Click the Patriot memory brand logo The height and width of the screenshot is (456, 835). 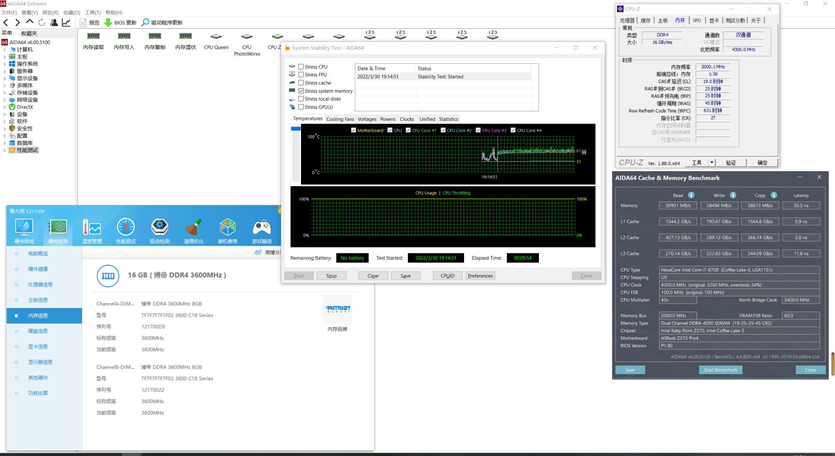[x=338, y=309]
